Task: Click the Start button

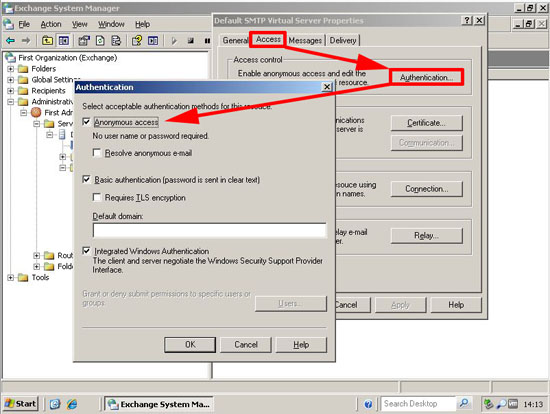Action: coord(20,404)
